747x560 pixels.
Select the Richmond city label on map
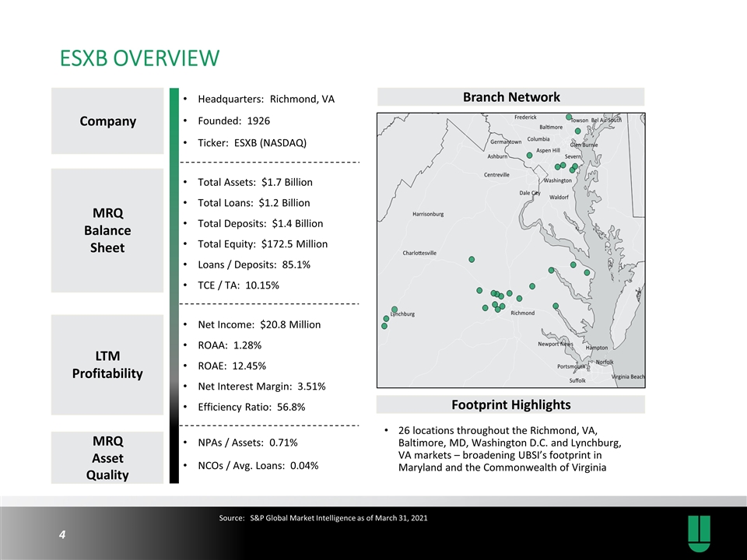[523, 313]
